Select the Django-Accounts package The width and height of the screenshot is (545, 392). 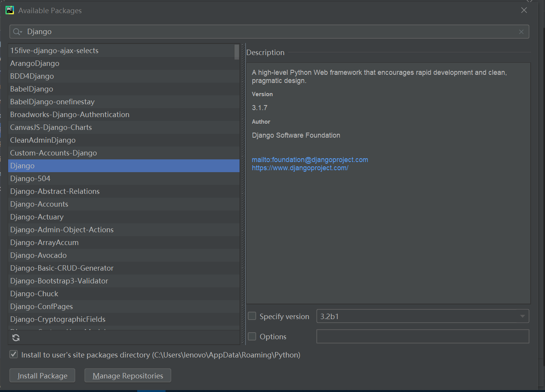point(124,204)
